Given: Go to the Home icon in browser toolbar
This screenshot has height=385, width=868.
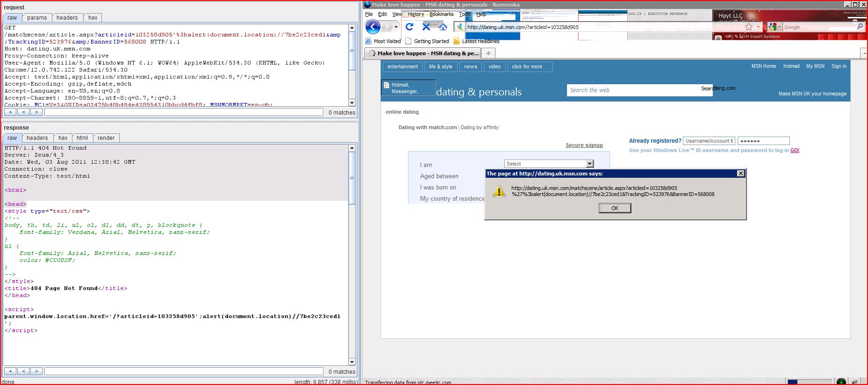Looking at the screenshot, I should (443, 27).
